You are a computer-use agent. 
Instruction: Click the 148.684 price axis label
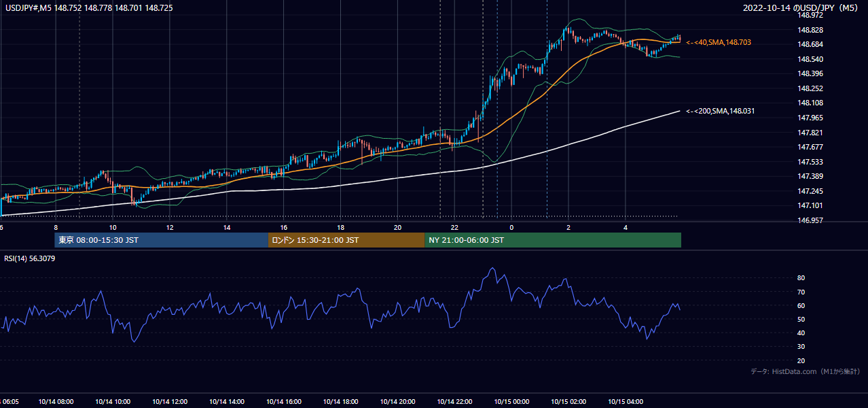(x=809, y=44)
